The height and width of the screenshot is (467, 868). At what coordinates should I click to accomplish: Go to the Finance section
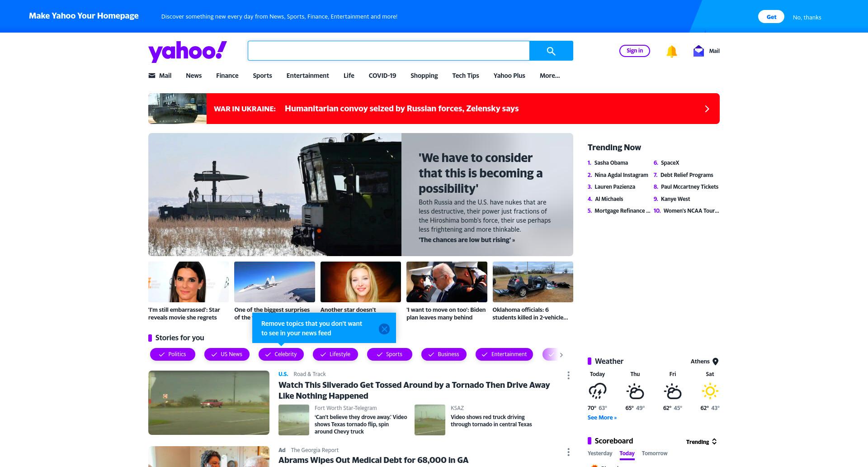[227, 76]
